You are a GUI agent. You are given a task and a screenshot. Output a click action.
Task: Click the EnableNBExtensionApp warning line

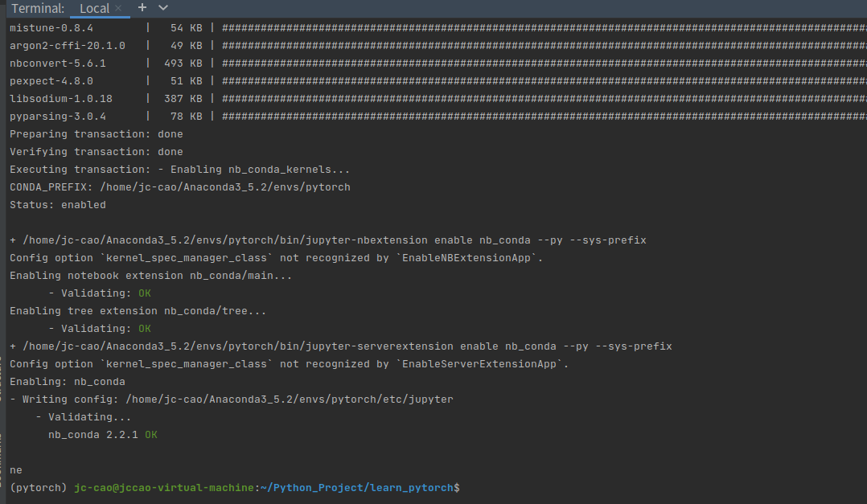(x=277, y=257)
